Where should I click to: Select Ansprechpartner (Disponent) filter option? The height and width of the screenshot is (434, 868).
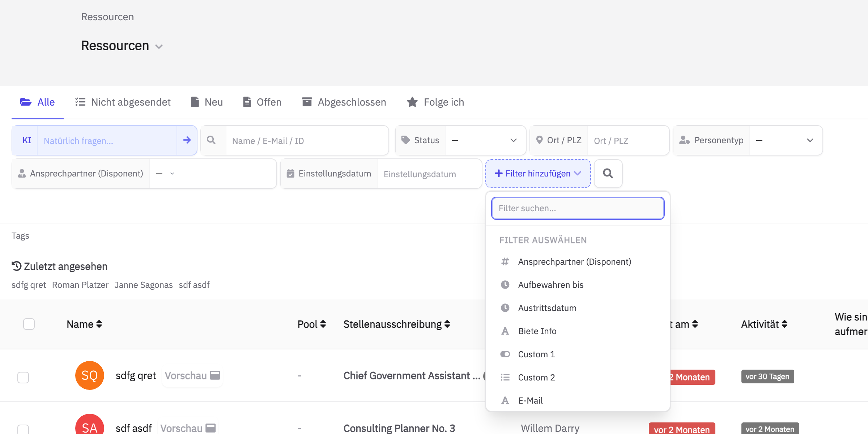578,261
